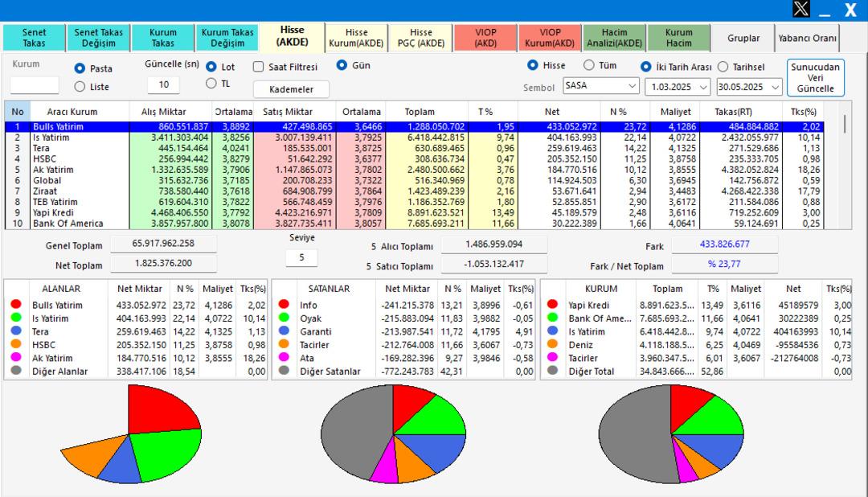Sort by the Aracı Kurum column header
Image resolution: width=868 pixels, height=497 pixels.
[x=79, y=111]
